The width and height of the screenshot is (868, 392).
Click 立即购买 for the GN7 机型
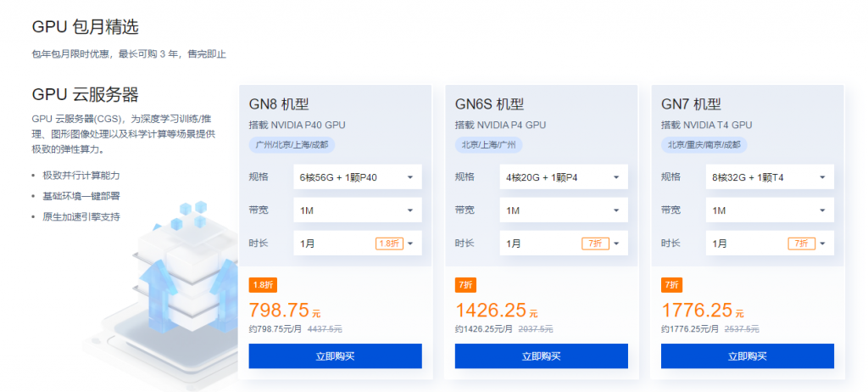[x=747, y=356]
